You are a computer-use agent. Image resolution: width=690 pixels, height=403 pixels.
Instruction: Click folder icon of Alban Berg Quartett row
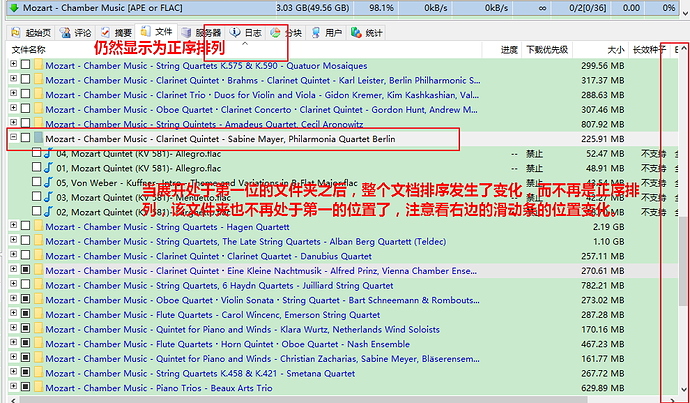[39, 241]
